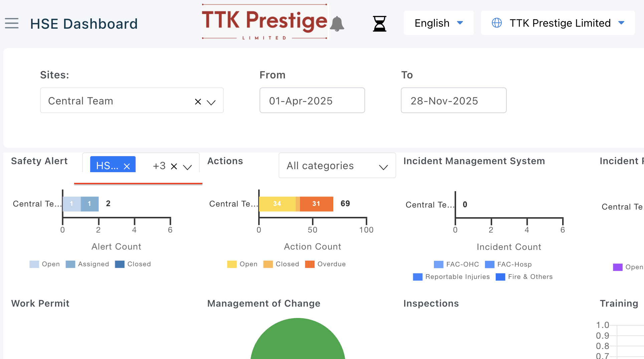Clear all Safety Alert filter tags
The image size is (644, 359).
[x=174, y=166]
